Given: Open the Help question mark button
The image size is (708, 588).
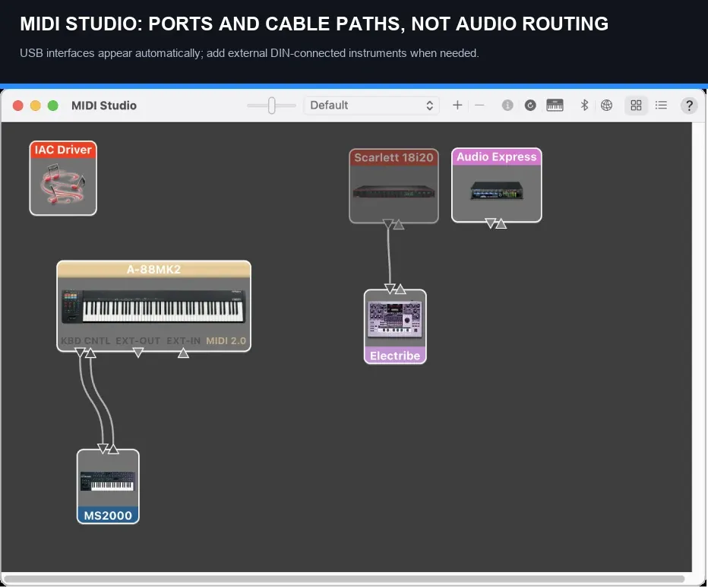Looking at the screenshot, I should coord(689,106).
